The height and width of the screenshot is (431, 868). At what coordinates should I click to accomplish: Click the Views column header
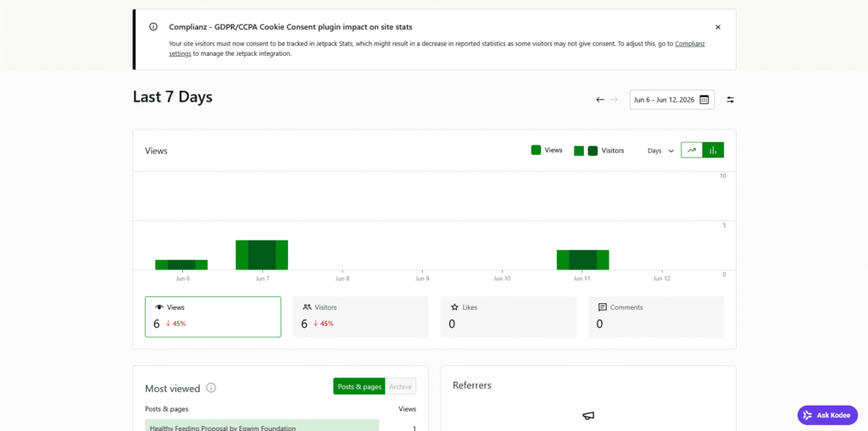coord(408,410)
